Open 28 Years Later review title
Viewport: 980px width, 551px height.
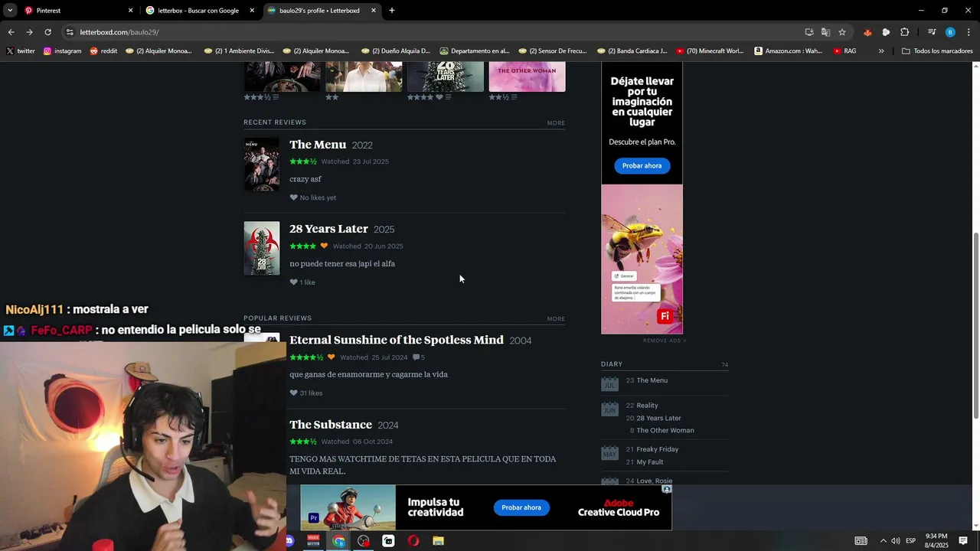tap(328, 229)
